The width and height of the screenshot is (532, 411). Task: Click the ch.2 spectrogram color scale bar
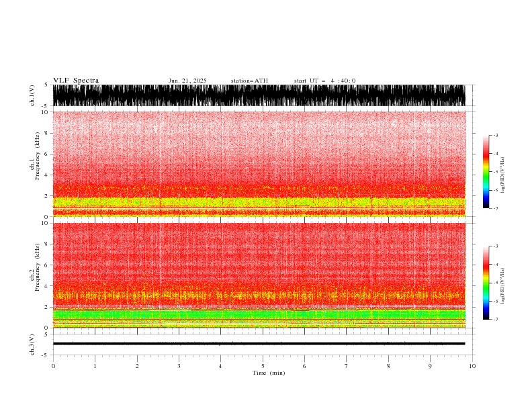tap(486, 283)
